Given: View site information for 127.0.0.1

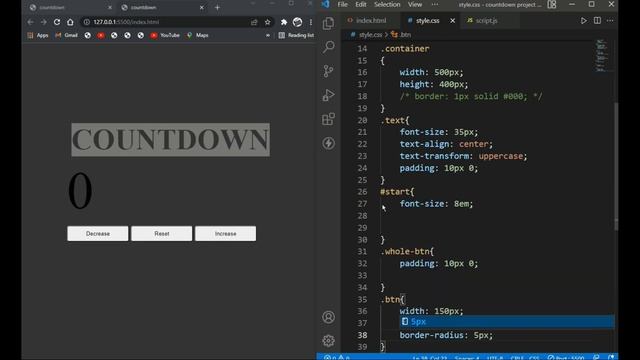Looking at the screenshot, I should (x=87, y=22).
